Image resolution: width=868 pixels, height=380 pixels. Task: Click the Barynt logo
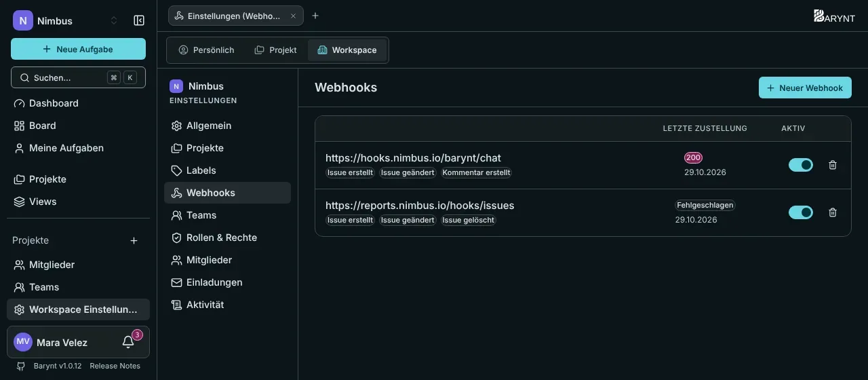tap(835, 16)
